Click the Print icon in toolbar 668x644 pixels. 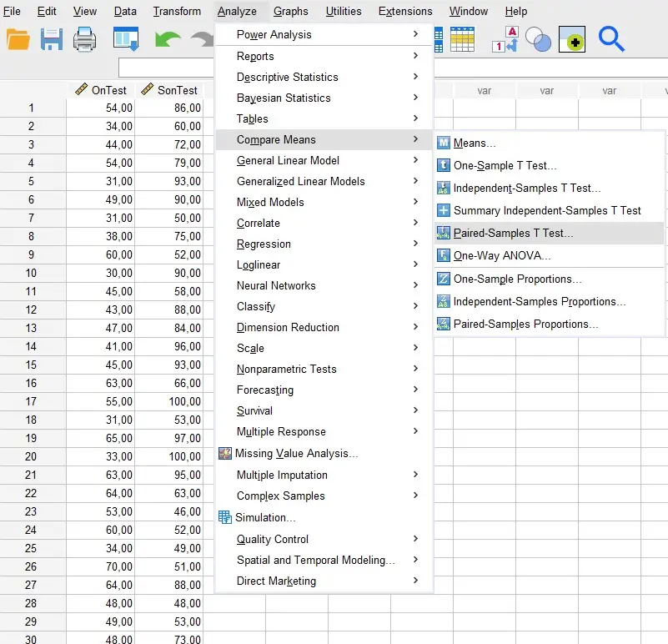pyautogui.click(x=84, y=40)
